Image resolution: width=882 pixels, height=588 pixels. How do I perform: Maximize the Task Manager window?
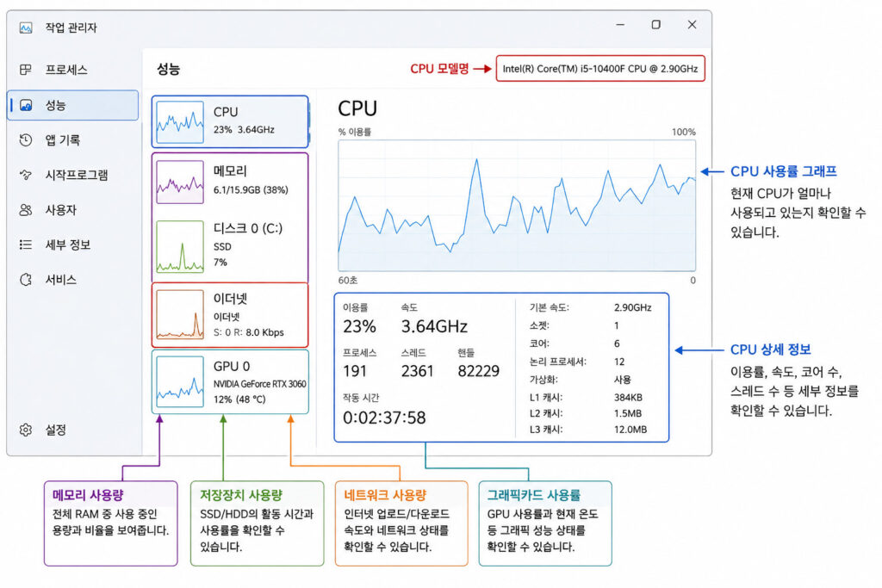(655, 25)
